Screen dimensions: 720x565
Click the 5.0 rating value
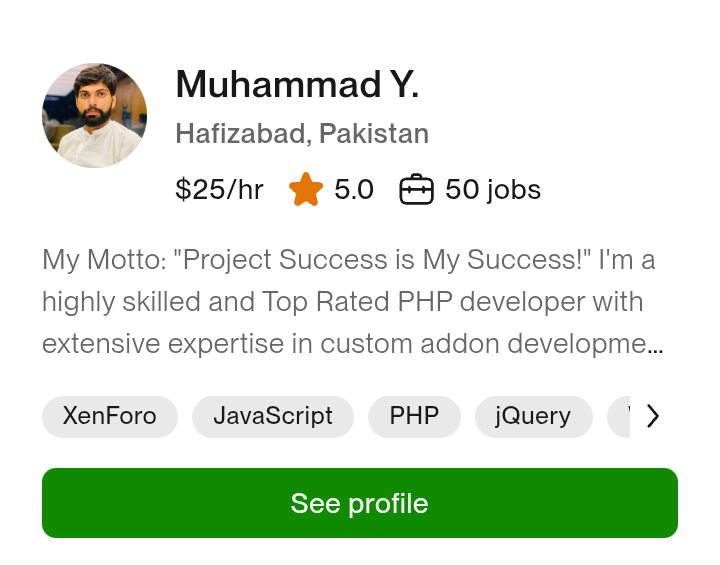[x=354, y=189]
